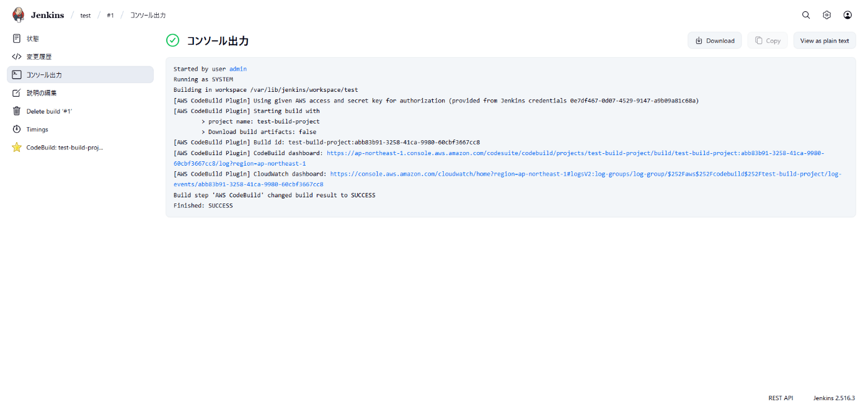The image size is (868, 412).
Task: Select Delete build '#1' in sidebar
Action: 80,111
